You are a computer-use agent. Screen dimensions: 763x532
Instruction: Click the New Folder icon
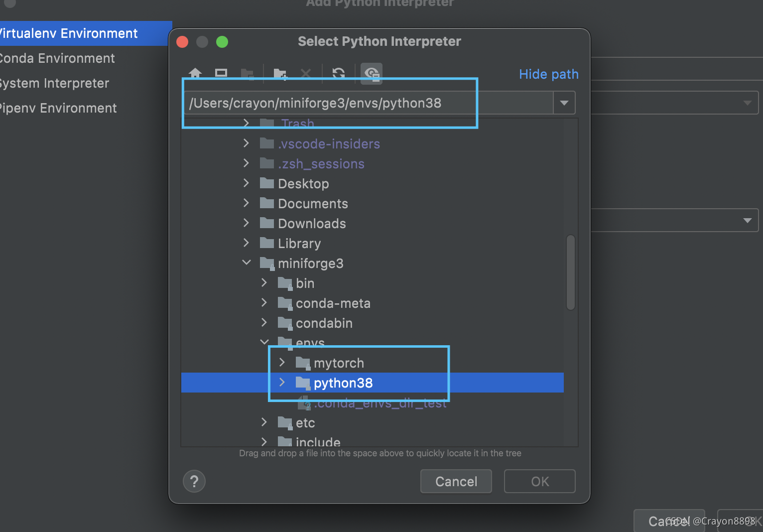[x=279, y=73]
